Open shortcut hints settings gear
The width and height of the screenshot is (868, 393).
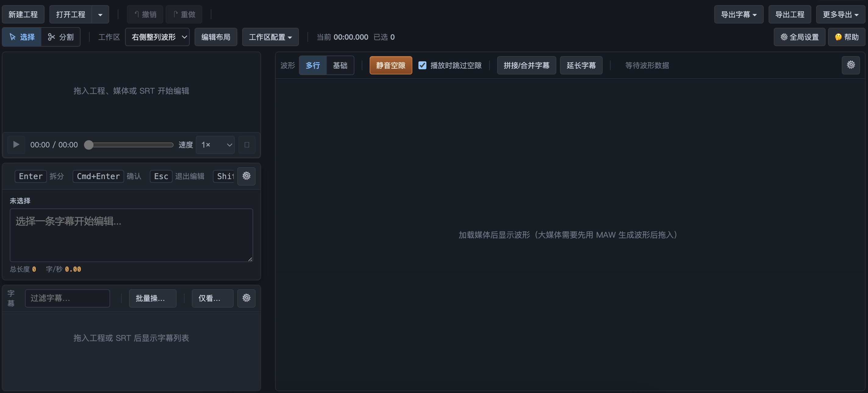246,176
